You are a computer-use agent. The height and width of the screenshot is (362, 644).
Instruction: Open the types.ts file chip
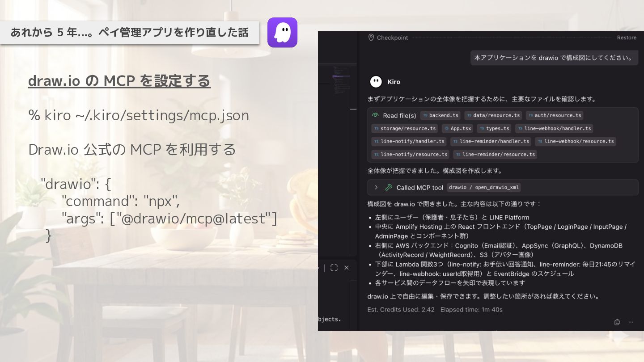(x=494, y=128)
